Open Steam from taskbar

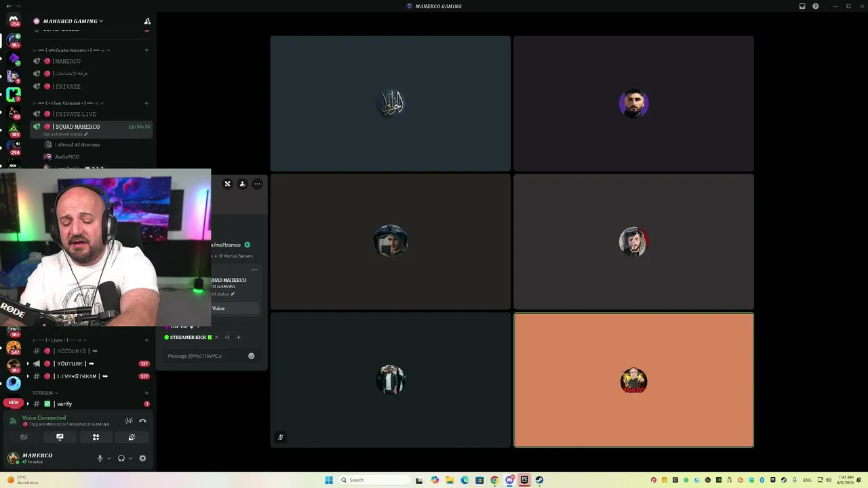coord(539,480)
